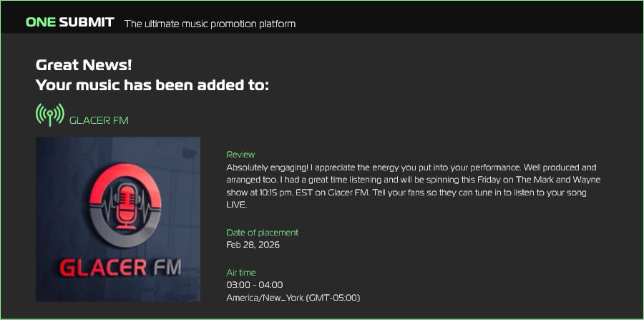
Task: Click the tagline 'The ultimate music promotion platform'
Action: [210, 24]
